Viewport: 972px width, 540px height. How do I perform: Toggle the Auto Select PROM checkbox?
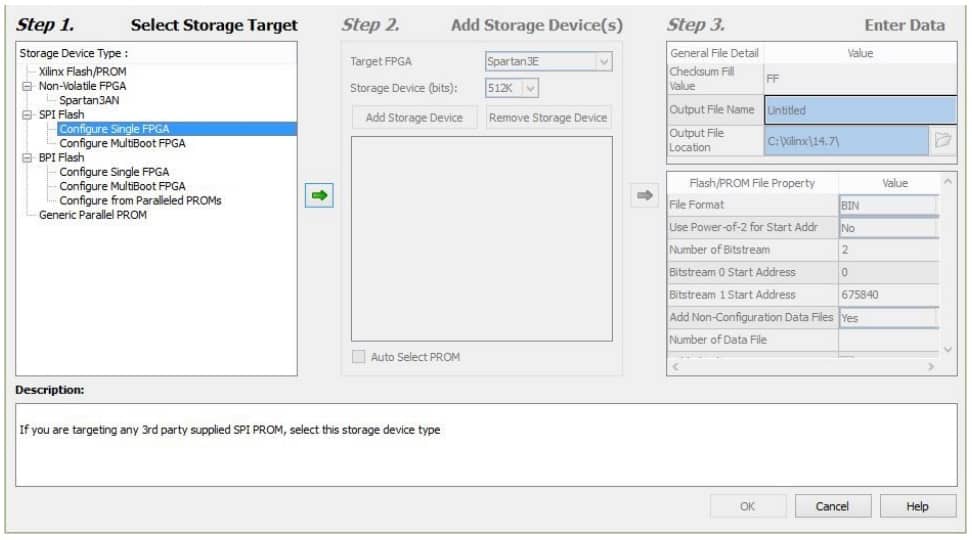pyautogui.click(x=358, y=357)
